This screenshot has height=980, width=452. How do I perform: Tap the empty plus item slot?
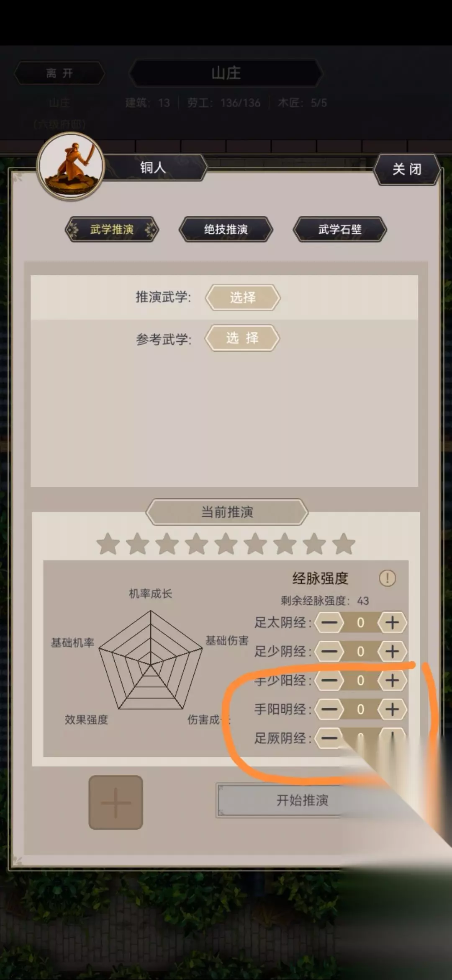click(116, 802)
